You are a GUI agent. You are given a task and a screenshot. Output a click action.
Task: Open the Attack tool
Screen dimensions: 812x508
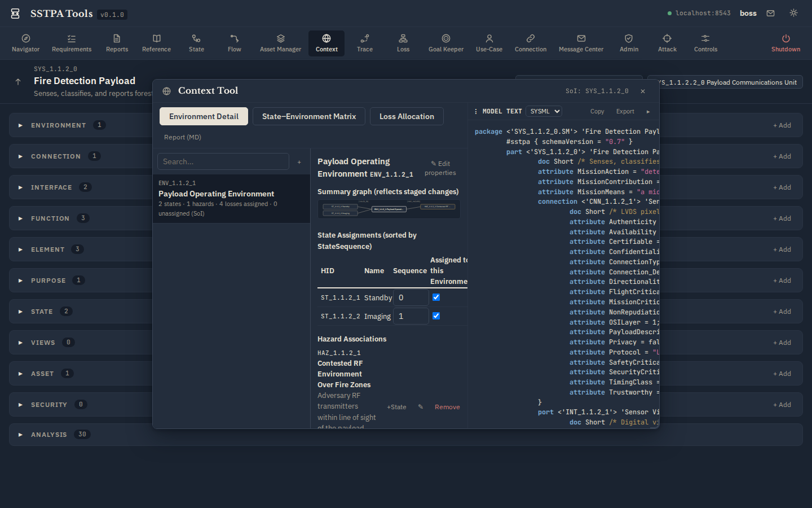pos(667,43)
